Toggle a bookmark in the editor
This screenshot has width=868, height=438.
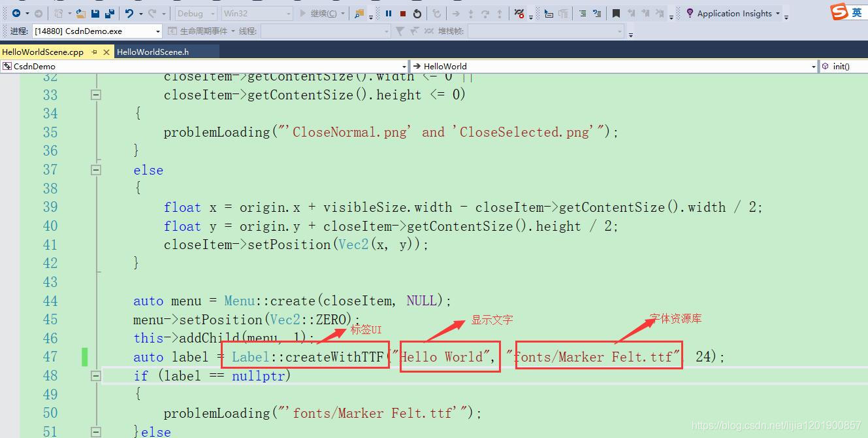point(615,13)
